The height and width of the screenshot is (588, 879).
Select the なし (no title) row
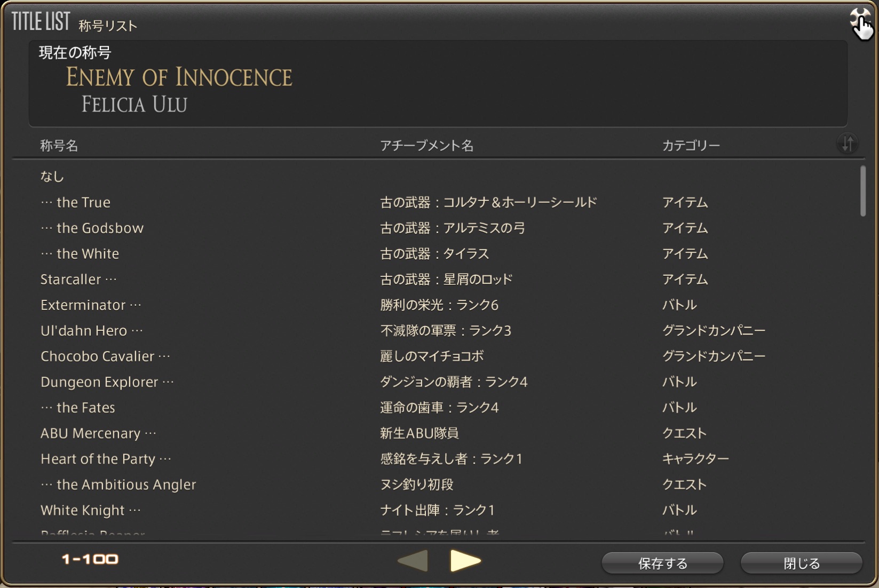click(x=52, y=176)
